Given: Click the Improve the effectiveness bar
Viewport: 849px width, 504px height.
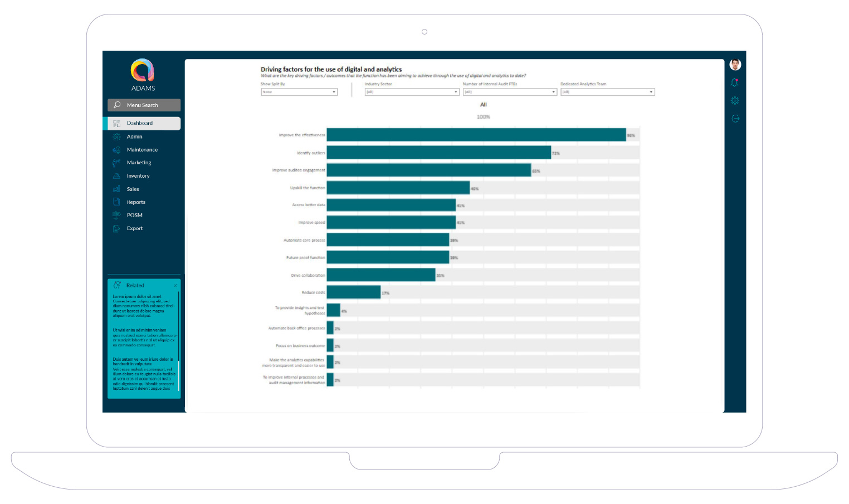Looking at the screenshot, I should pyautogui.click(x=476, y=135).
